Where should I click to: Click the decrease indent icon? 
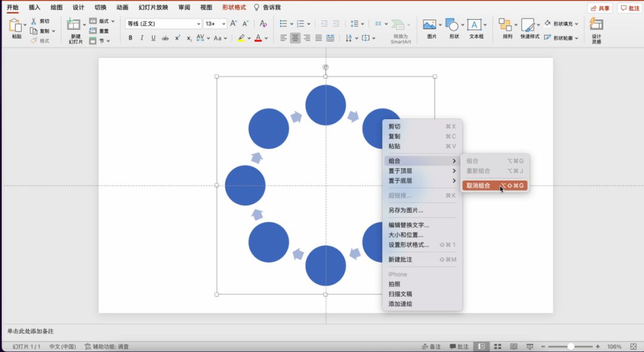[x=324, y=24]
